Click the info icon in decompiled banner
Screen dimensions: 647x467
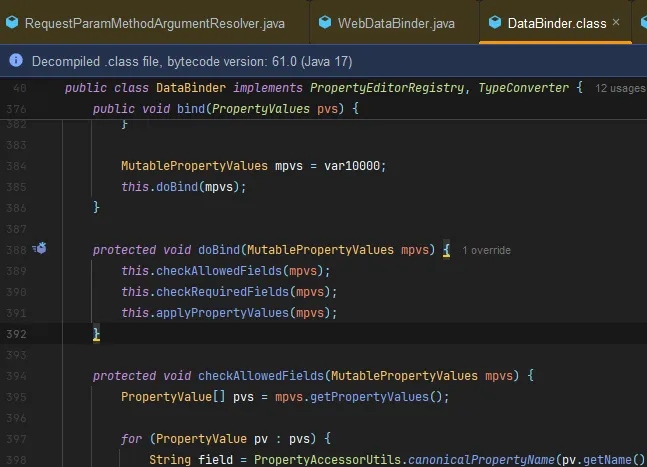point(16,61)
